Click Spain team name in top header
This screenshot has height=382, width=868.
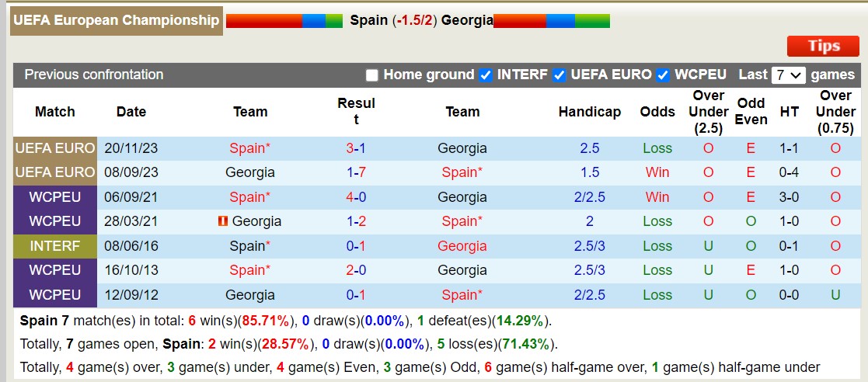tap(368, 21)
